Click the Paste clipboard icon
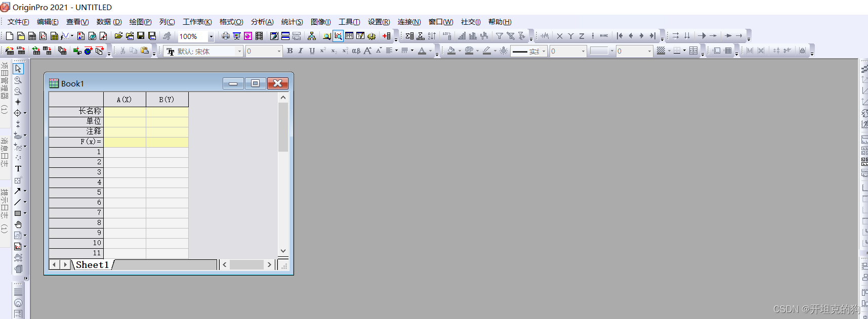868x319 pixels. 145,51
